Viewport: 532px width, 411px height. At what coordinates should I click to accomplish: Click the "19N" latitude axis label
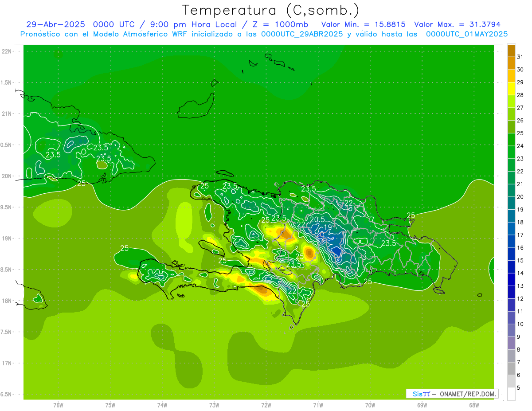pyautogui.click(x=7, y=239)
